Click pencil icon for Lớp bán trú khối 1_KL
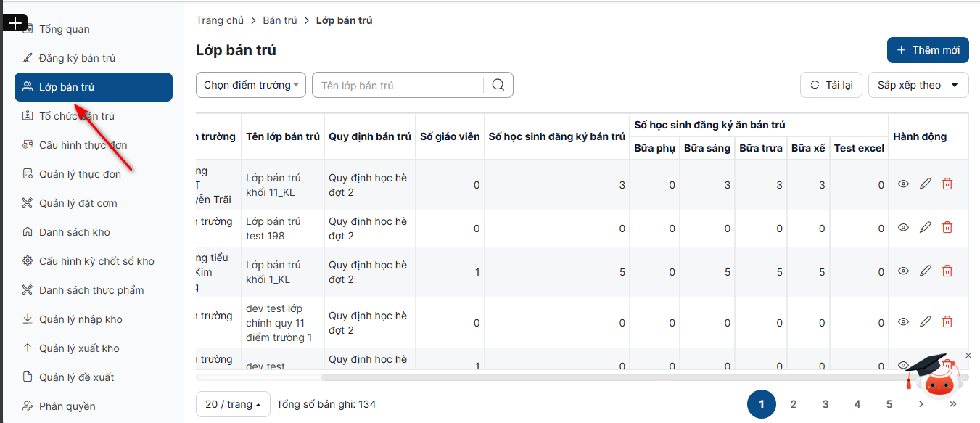 coord(925,271)
